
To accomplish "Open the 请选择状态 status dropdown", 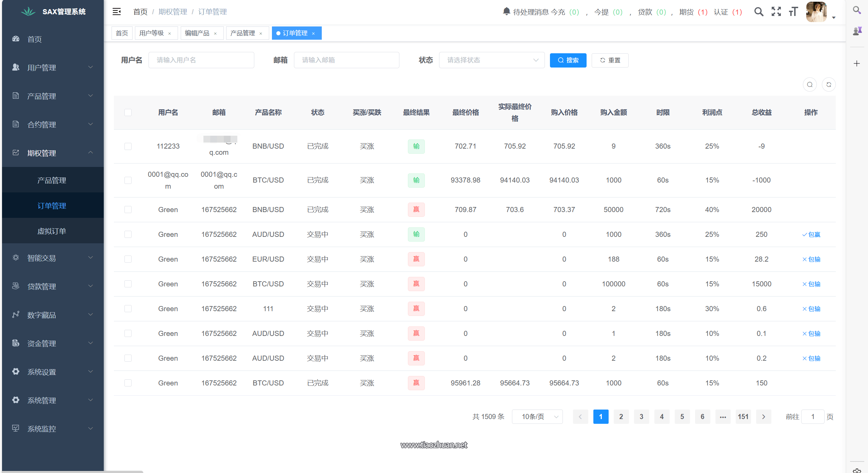I will (x=492, y=60).
